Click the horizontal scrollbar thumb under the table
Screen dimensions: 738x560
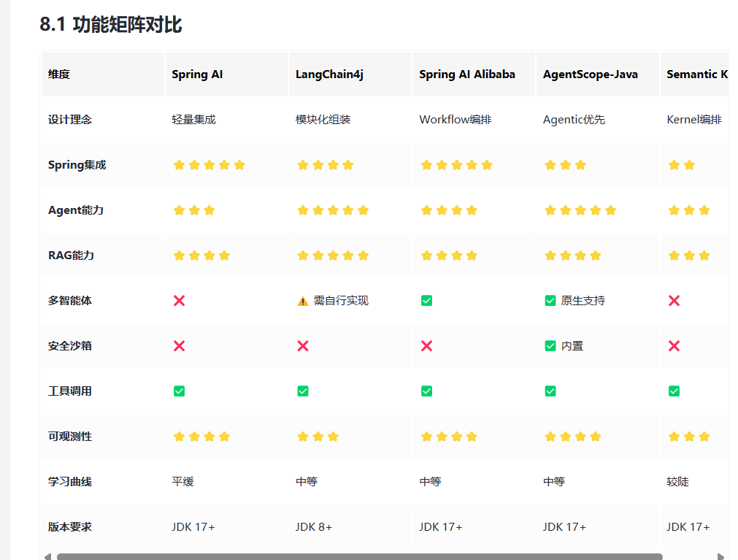[x=360, y=556]
